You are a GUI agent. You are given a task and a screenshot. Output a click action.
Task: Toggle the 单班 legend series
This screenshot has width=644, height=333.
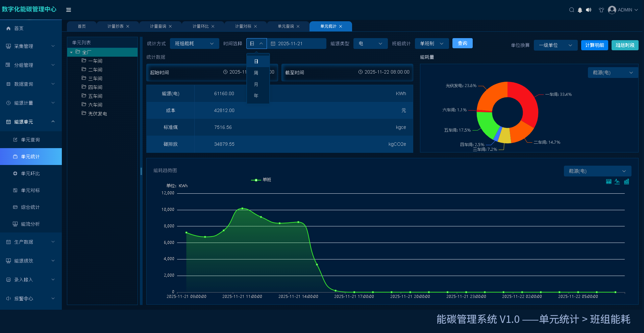click(x=261, y=180)
